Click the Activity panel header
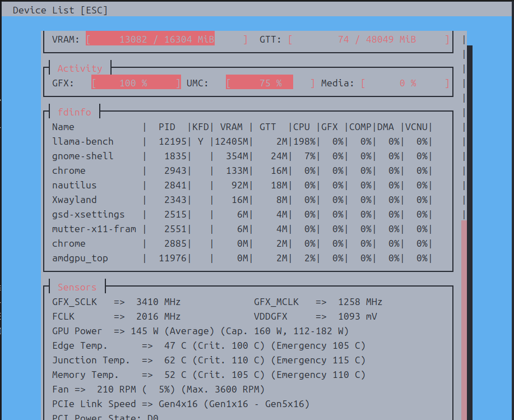514x420 pixels. click(x=80, y=68)
